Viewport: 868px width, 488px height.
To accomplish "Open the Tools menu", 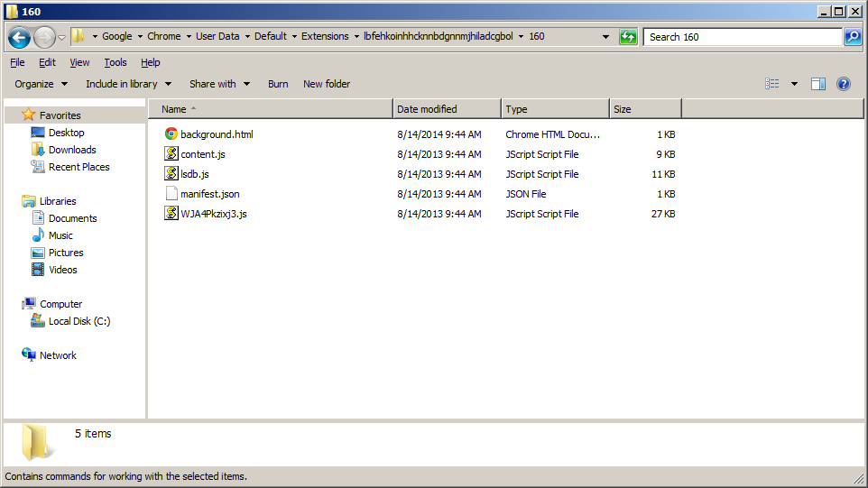I will point(115,62).
